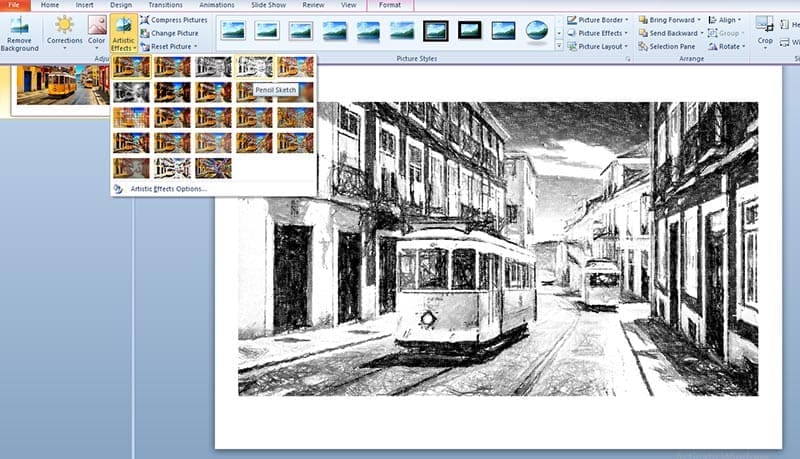The image size is (800, 459).
Task: Click the Color adjustment button
Action: pyautogui.click(x=97, y=33)
